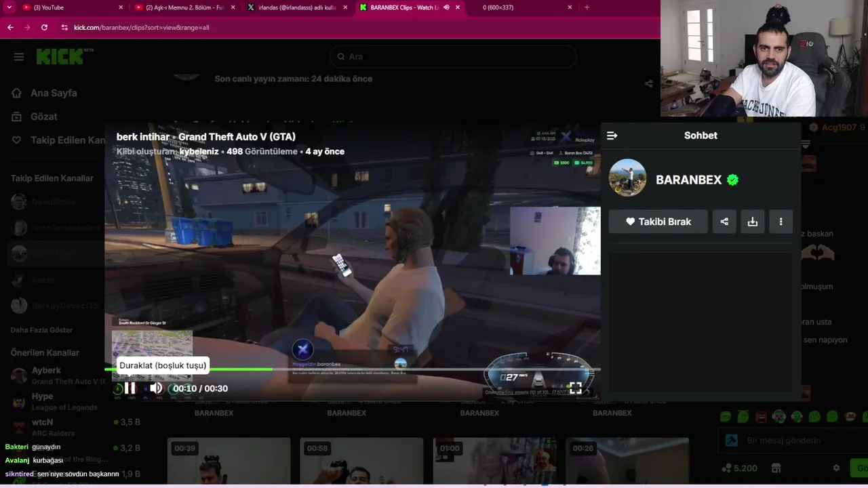Go back with the browser back arrow
868x488 pixels.
(10, 27)
